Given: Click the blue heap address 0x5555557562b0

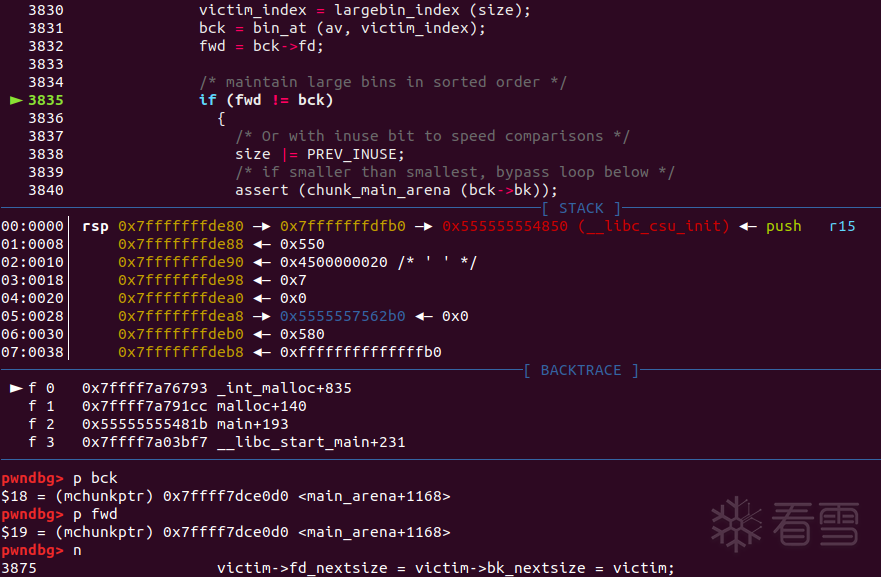Looking at the screenshot, I should click(343, 316).
